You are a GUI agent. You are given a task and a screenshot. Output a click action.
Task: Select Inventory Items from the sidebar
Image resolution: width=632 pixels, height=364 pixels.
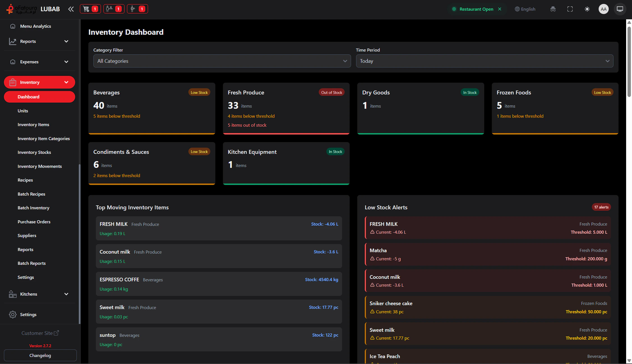pyautogui.click(x=33, y=124)
